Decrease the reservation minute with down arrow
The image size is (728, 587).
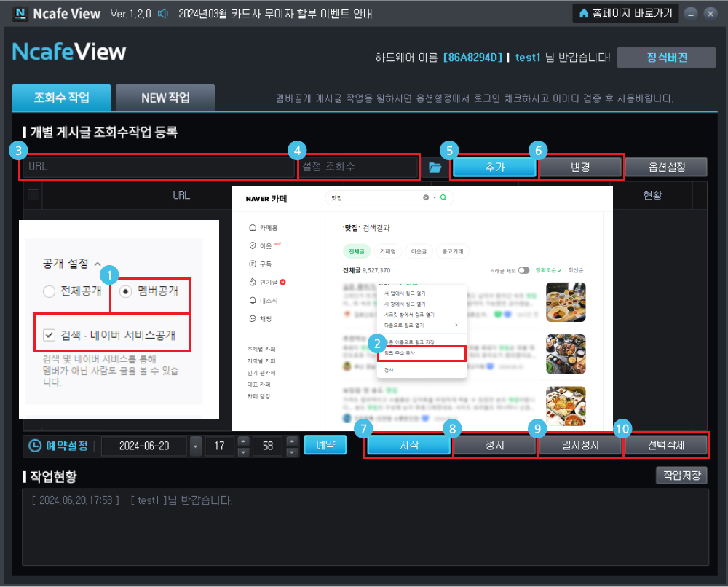(x=292, y=452)
